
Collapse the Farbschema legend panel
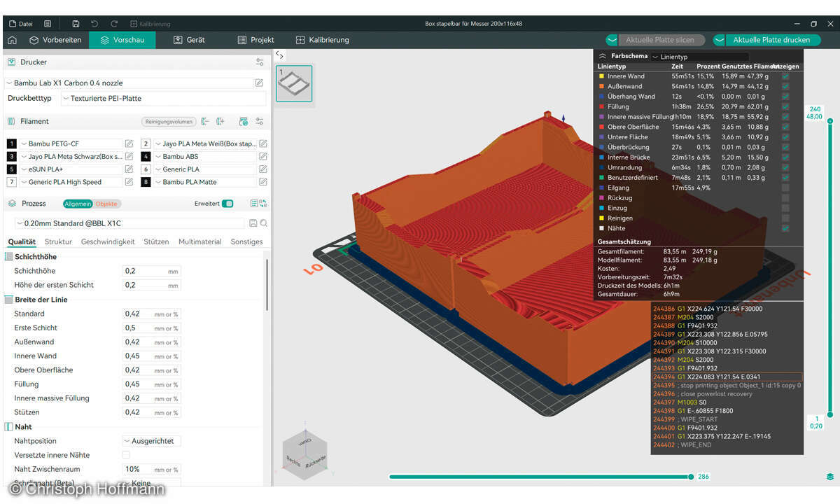point(603,56)
